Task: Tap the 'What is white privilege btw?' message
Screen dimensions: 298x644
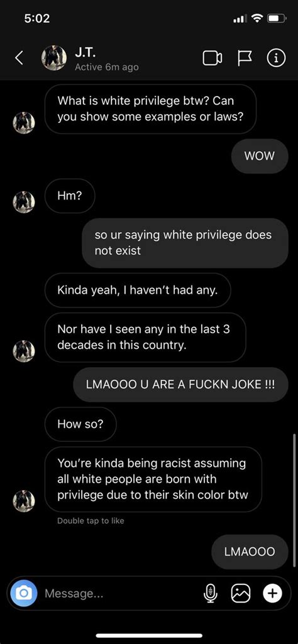Action: pyautogui.click(x=150, y=109)
